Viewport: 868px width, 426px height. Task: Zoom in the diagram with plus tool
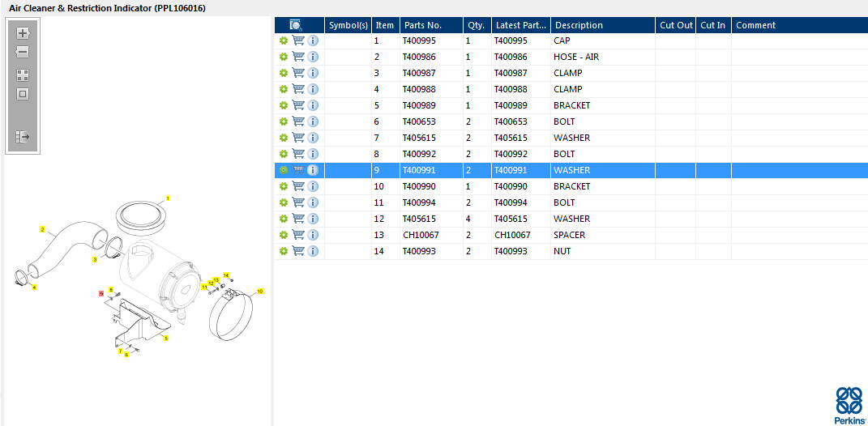22,33
